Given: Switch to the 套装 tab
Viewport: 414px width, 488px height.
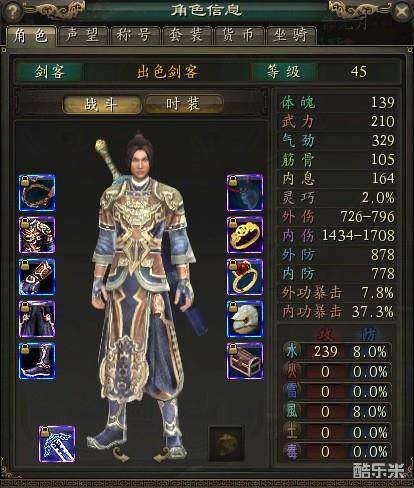Looking at the screenshot, I should 186,35.
